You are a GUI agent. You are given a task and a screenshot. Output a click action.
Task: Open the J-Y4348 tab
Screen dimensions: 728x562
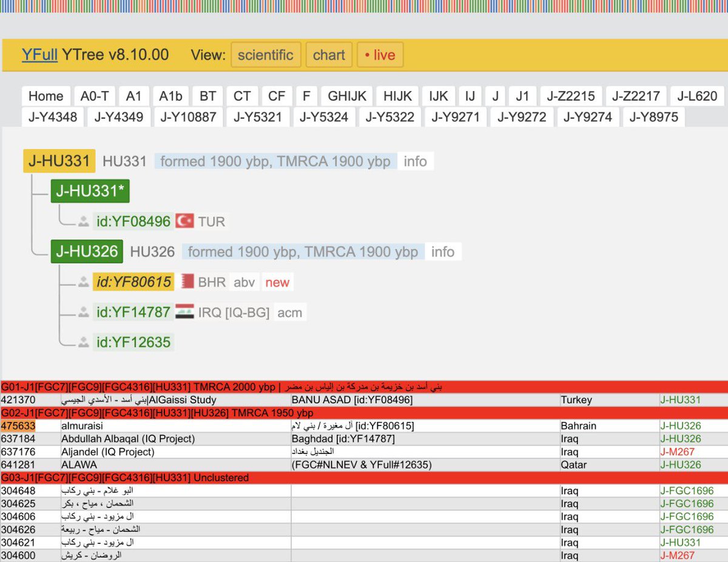pyautogui.click(x=53, y=117)
